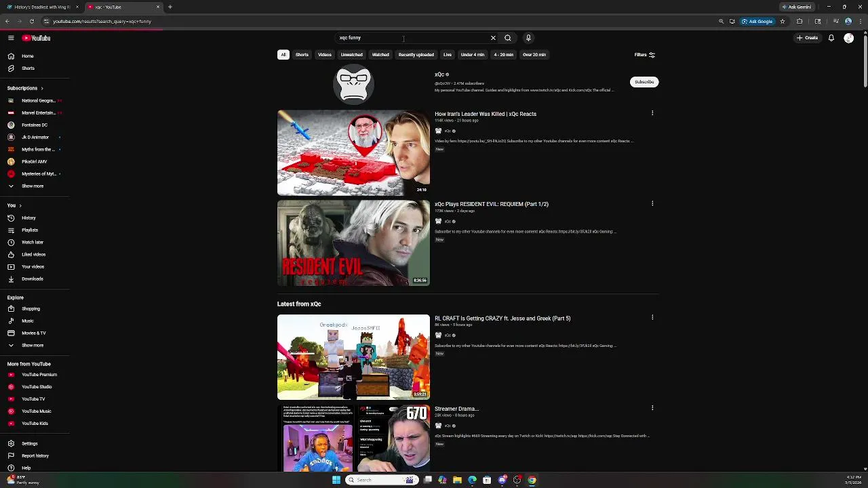Open the notifications bell
Image resolution: width=868 pixels, height=488 pixels.
pos(831,38)
